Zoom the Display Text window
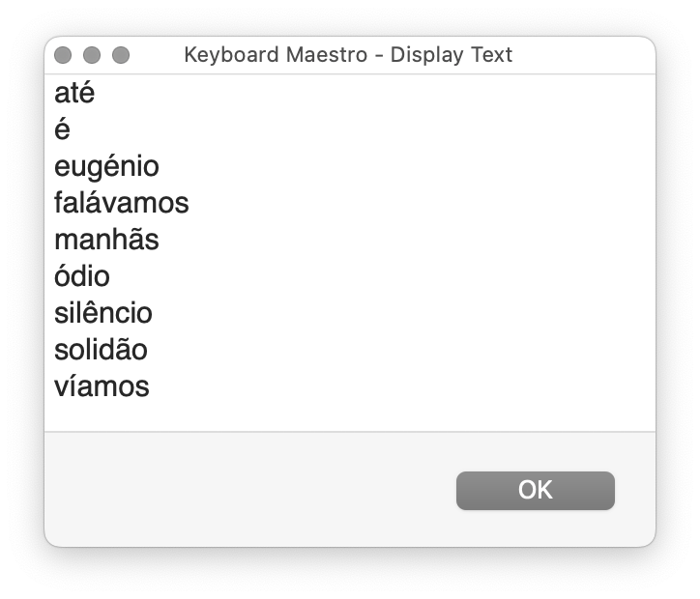The height and width of the screenshot is (599, 700). pos(121,55)
